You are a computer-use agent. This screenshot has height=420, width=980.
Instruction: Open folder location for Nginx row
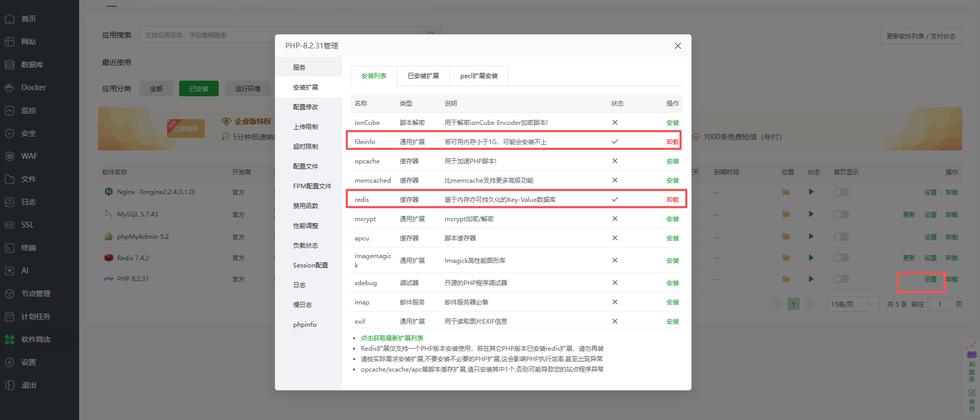point(786,192)
